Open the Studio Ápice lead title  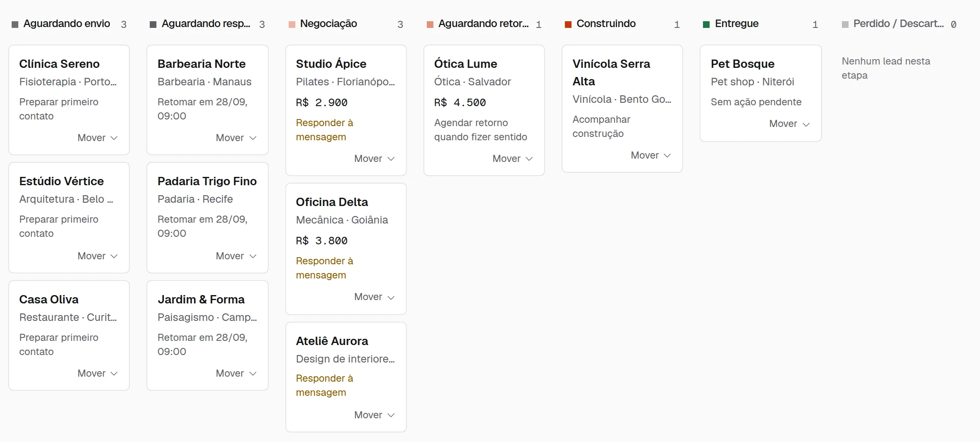pyautogui.click(x=331, y=64)
